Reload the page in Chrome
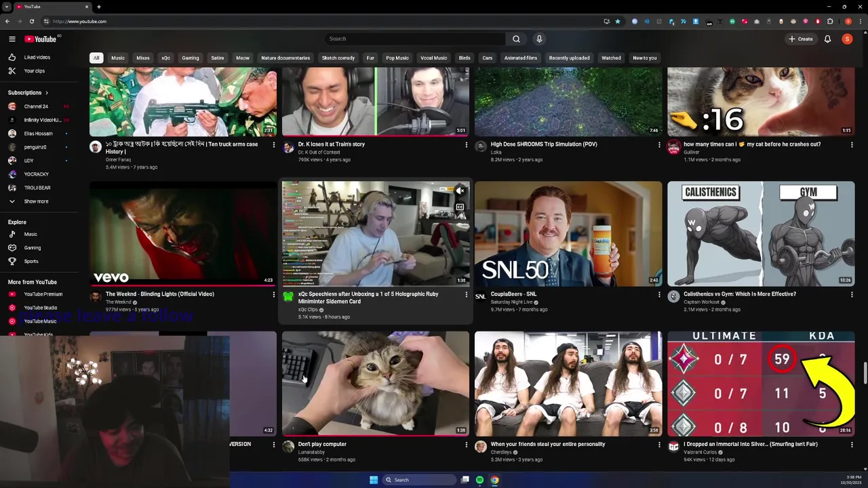 click(x=31, y=21)
